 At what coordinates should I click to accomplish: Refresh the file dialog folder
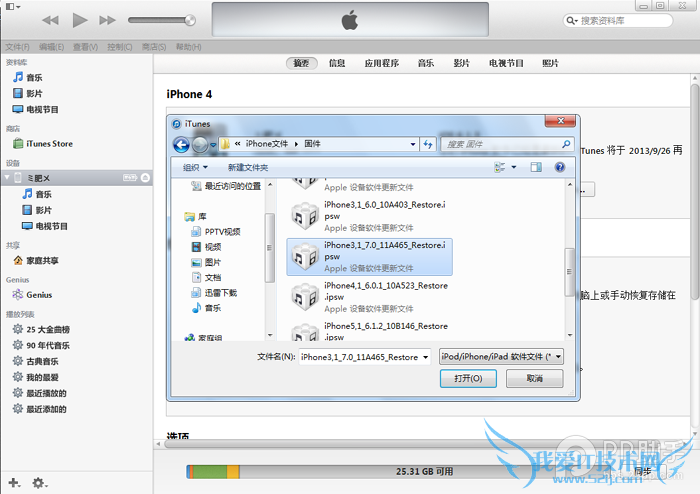[428, 144]
